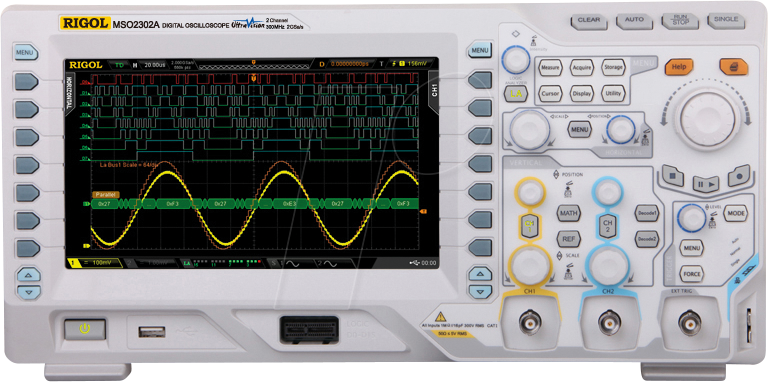768x382 pixels.
Task: Open the Display menu
Action: [x=582, y=94]
